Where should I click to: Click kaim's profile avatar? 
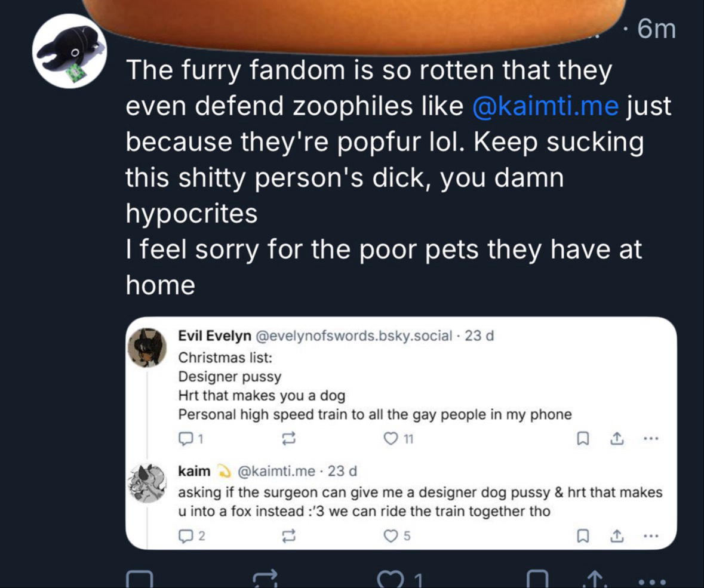[147, 482]
